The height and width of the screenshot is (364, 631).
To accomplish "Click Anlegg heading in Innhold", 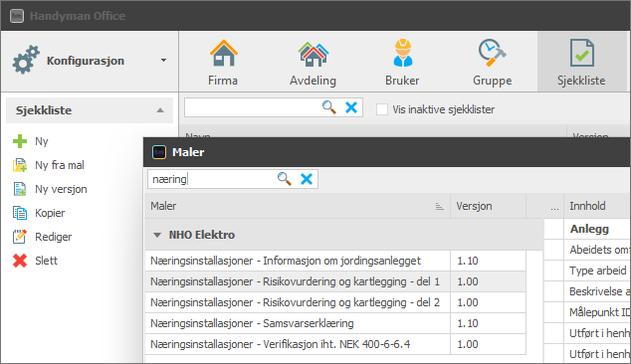I will point(589,229).
